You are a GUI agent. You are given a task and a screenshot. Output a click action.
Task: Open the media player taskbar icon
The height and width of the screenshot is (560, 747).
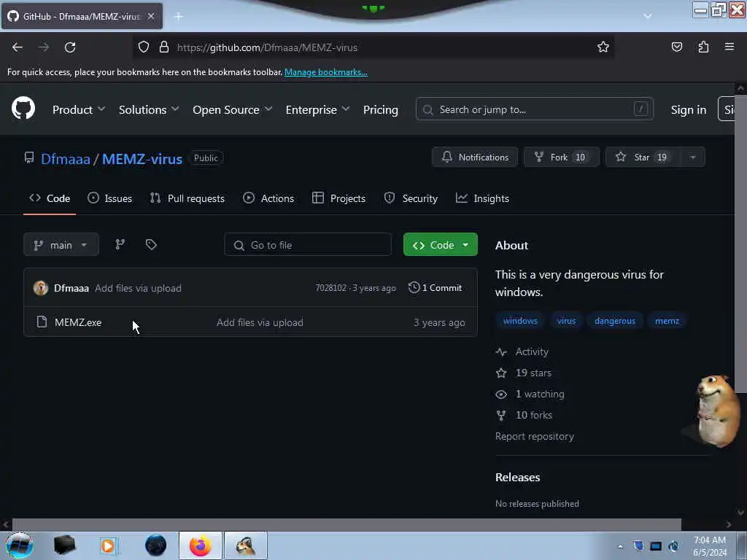108,545
